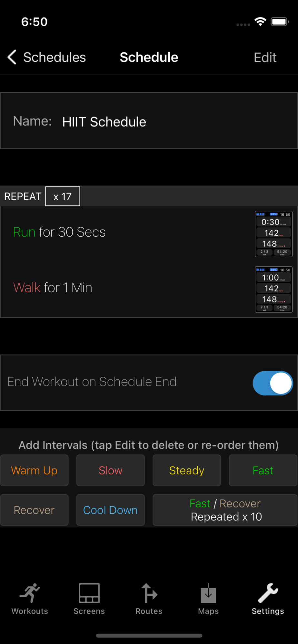Tap the Routes signpost icon
The height and width of the screenshot is (644, 298).
[149, 593]
